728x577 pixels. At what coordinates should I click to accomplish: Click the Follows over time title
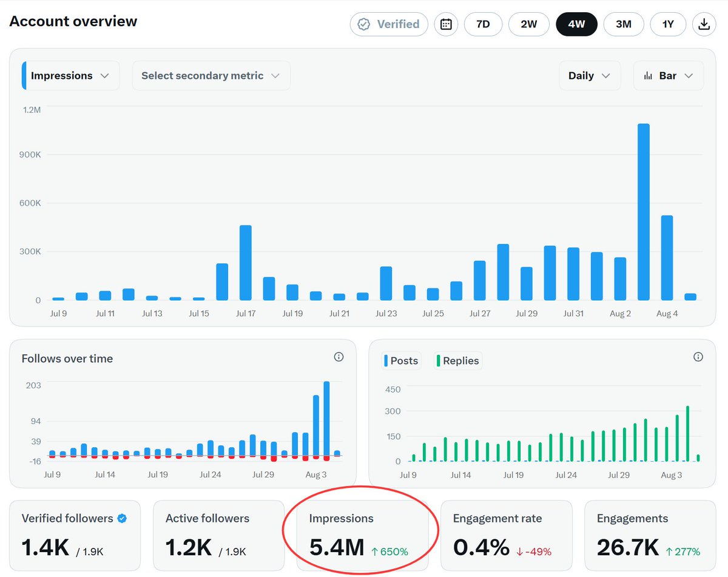pos(67,359)
